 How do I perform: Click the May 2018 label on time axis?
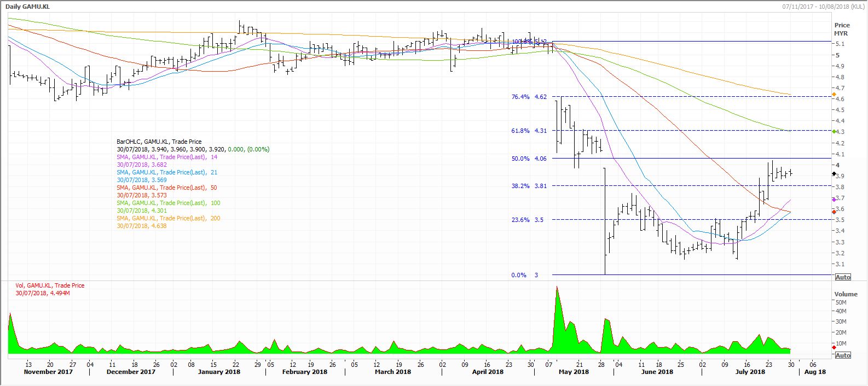tap(574, 372)
